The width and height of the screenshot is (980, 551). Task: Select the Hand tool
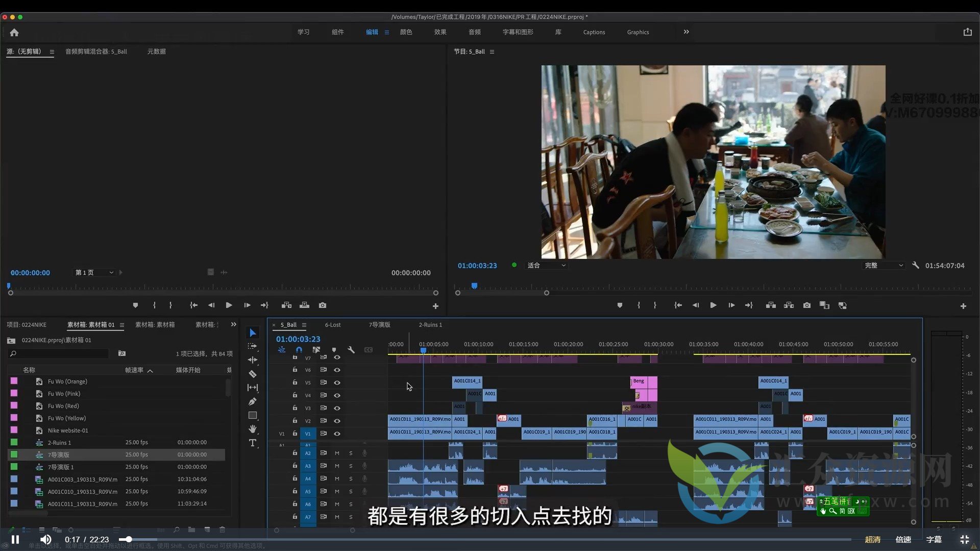(253, 429)
